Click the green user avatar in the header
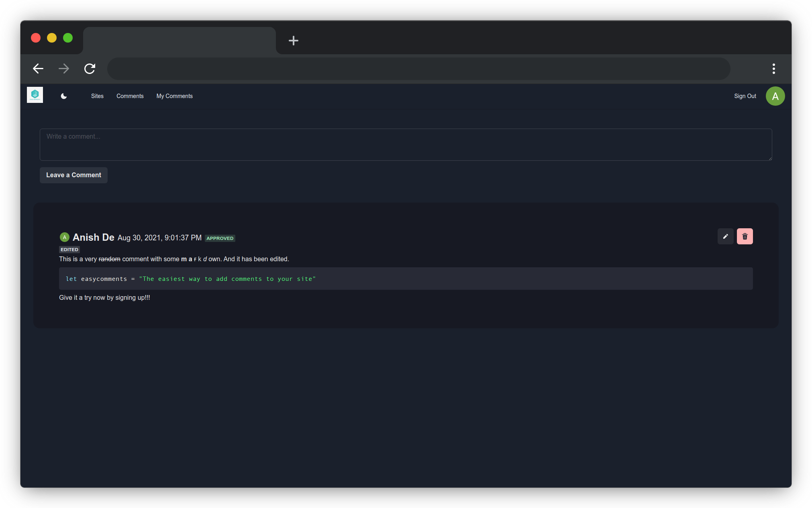The image size is (812, 508). [775, 96]
